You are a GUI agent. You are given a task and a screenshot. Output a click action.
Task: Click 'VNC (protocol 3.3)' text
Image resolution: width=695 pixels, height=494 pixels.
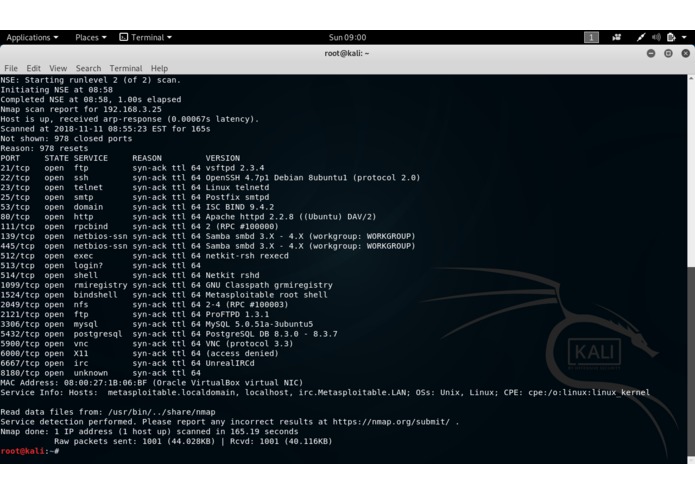pos(249,343)
